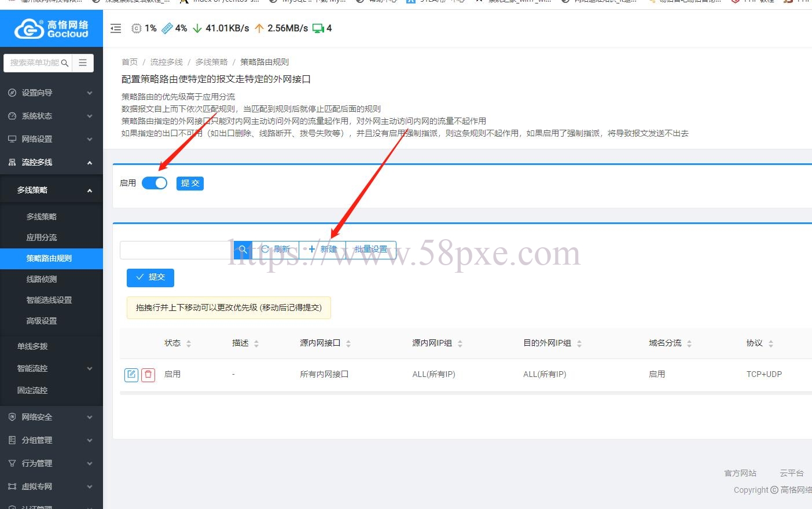Sort table by 源内网接口 column
The height and width of the screenshot is (509, 812).
pos(348,343)
